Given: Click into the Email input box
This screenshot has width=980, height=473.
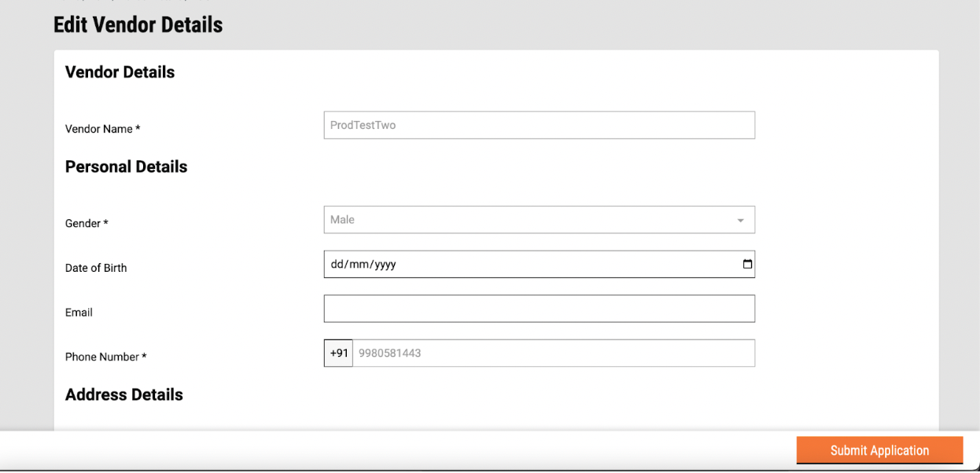Looking at the screenshot, I should tap(539, 309).
